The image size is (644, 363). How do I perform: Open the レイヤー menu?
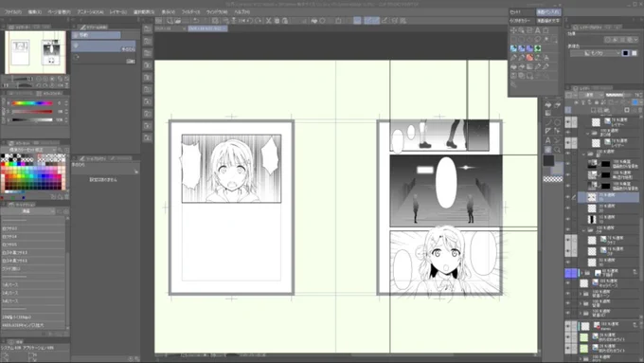118,12
